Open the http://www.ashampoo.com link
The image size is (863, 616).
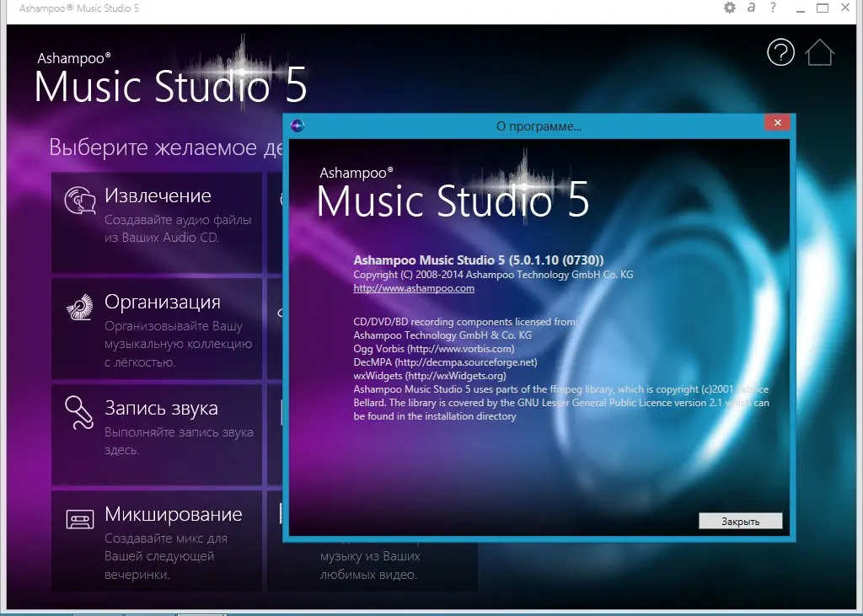tap(414, 288)
